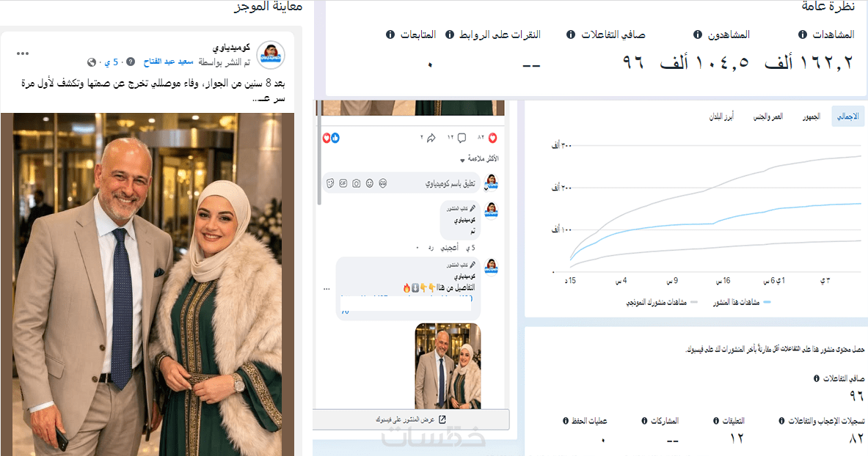The width and height of the screenshot is (868, 456).
Task: Switch to the الجمهور tab
Action: point(812,117)
